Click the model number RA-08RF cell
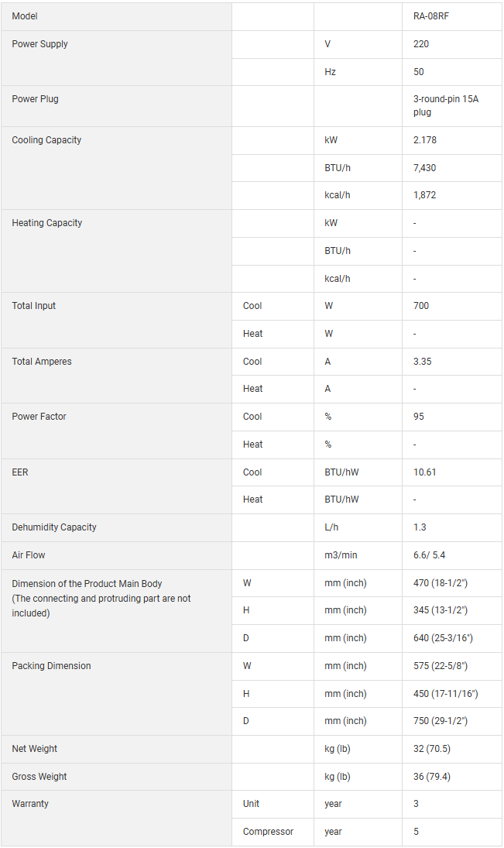The image size is (504, 848). coord(430,16)
